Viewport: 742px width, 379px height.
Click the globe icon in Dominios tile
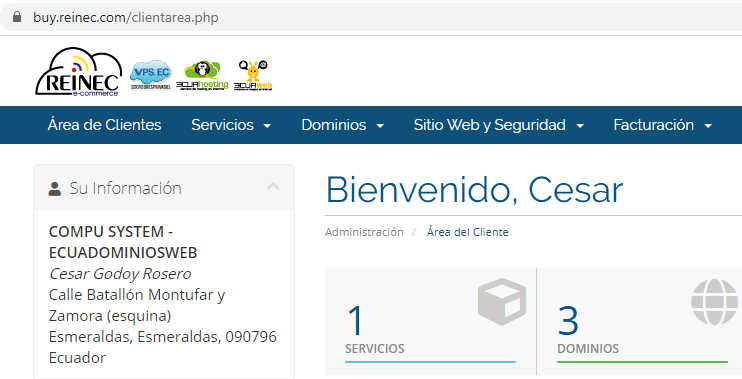coord(715,302)
